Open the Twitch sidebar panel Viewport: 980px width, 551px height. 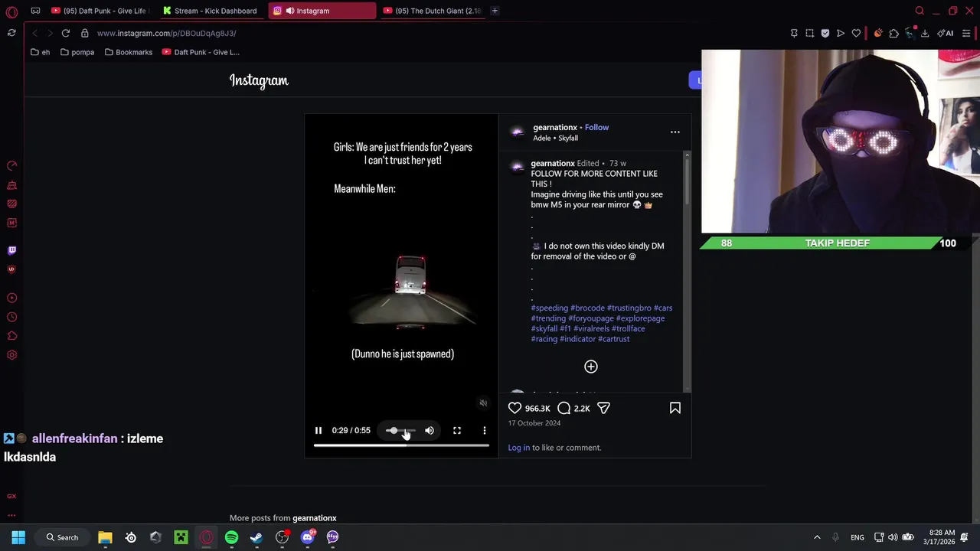pyautogui.click(x=11, y=250)
